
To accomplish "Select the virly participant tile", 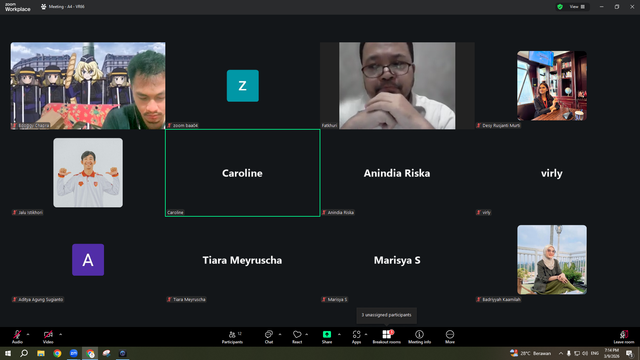I will click(x=552, y=173).
